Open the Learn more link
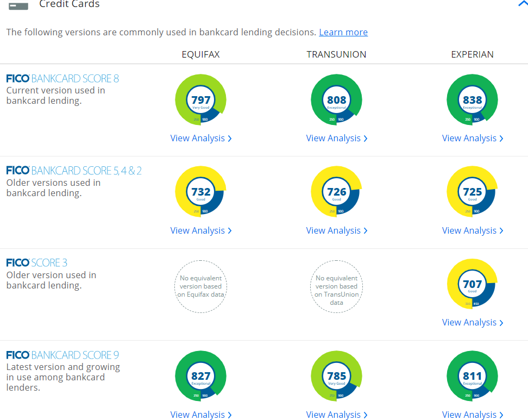 [343, 32]
